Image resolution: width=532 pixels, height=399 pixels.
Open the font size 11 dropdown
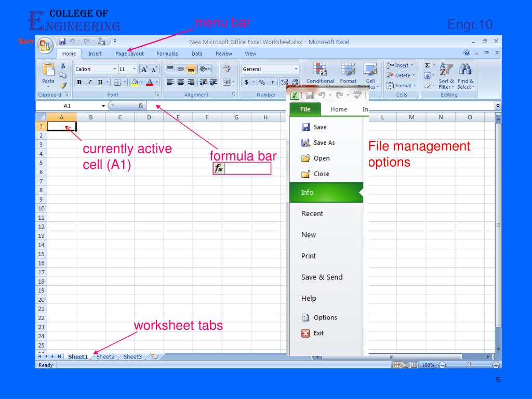click(x=135, y=69)
